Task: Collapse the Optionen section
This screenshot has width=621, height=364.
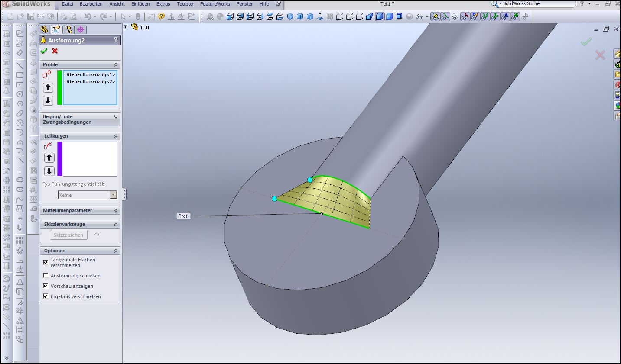Action: click(x=116, y=251)
